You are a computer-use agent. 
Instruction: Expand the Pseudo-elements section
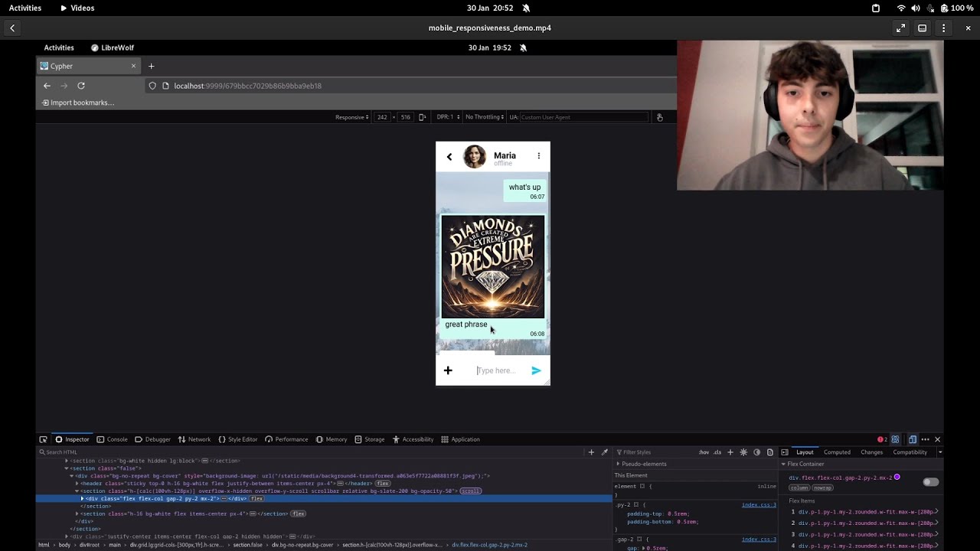point(619,464)
